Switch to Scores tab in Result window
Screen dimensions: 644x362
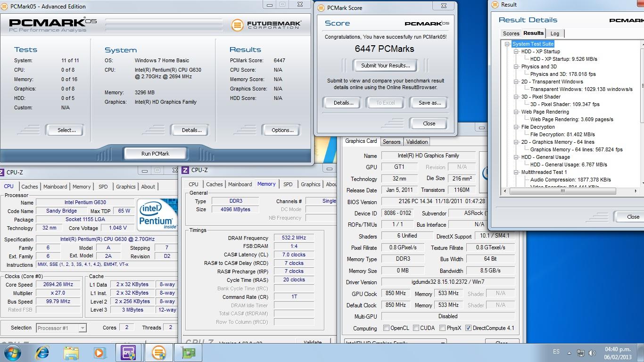click(x=511, y=33)
